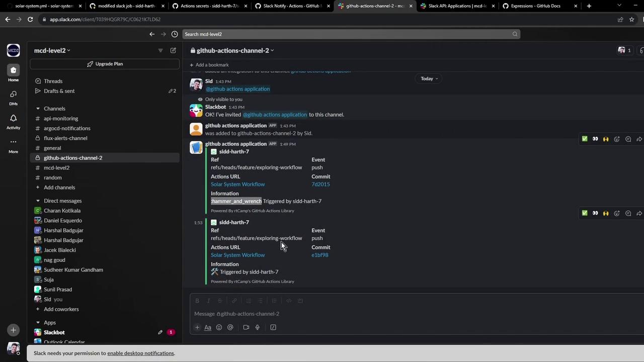
Task: Click the Search mcd-level2 field
Action: 351,34
